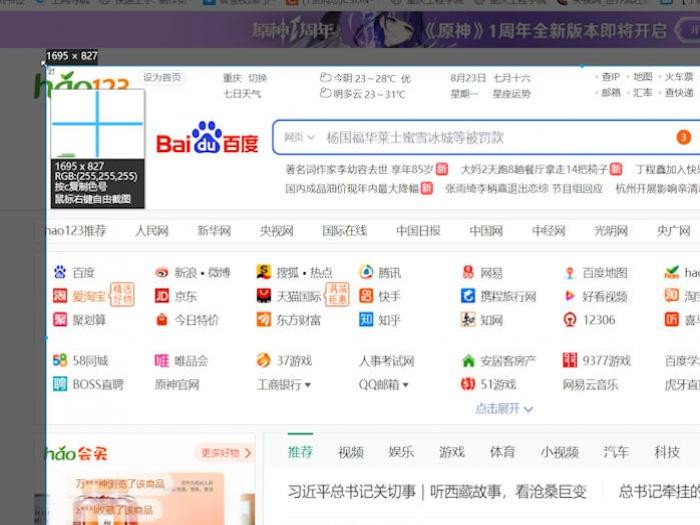Open 新浪 via its eye icon
The width and height of the screenshot is (700, 525).
click(162, 272)
